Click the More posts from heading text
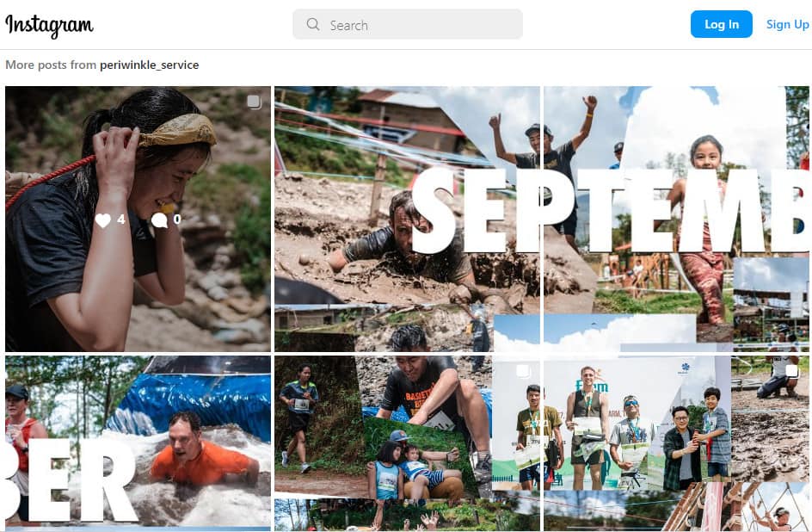 pyautogui.click(x=51, y=65)
